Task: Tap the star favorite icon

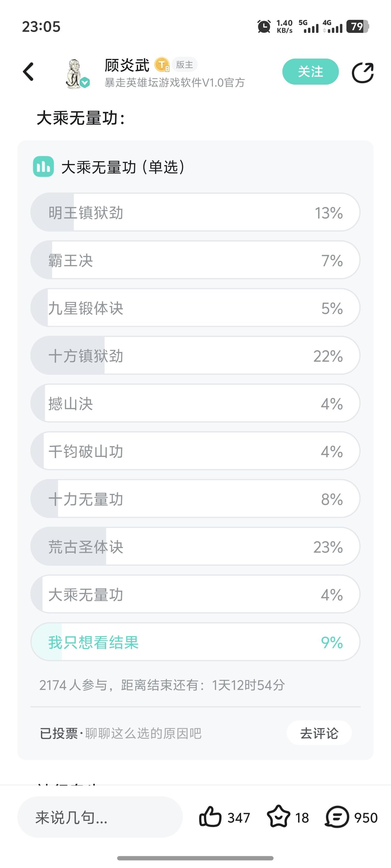Action: tap(278, 817)
